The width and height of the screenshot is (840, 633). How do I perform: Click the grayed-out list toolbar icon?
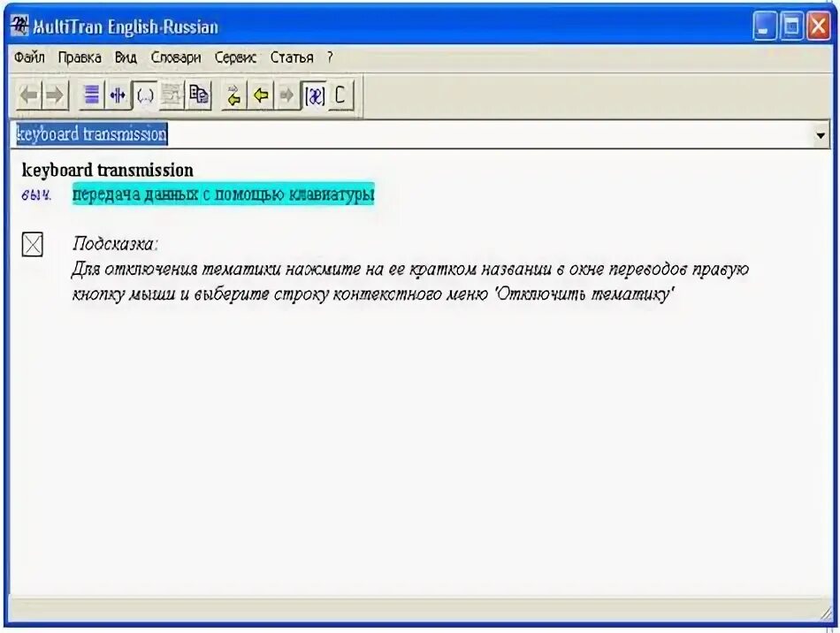click(x=172, y=95)
